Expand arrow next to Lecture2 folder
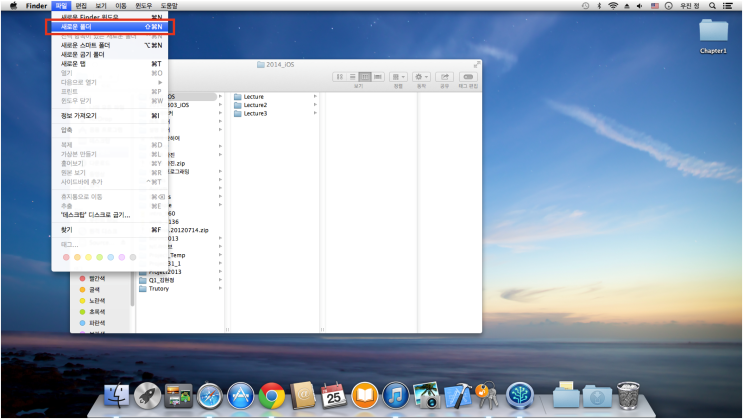This screenshot has width=743, height=419. pos(315,105)
